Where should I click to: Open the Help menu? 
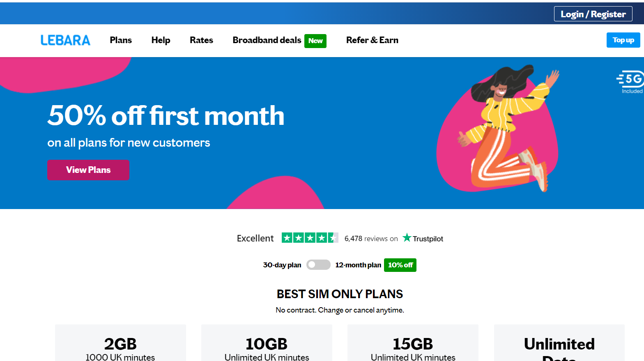coord(161,40)
